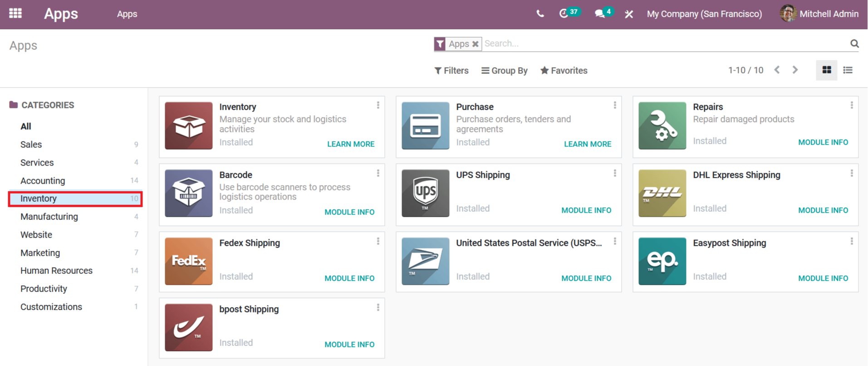Screen dimensions: 868x366
Task: Open the activities clock icon
Action: click(564, 14)
